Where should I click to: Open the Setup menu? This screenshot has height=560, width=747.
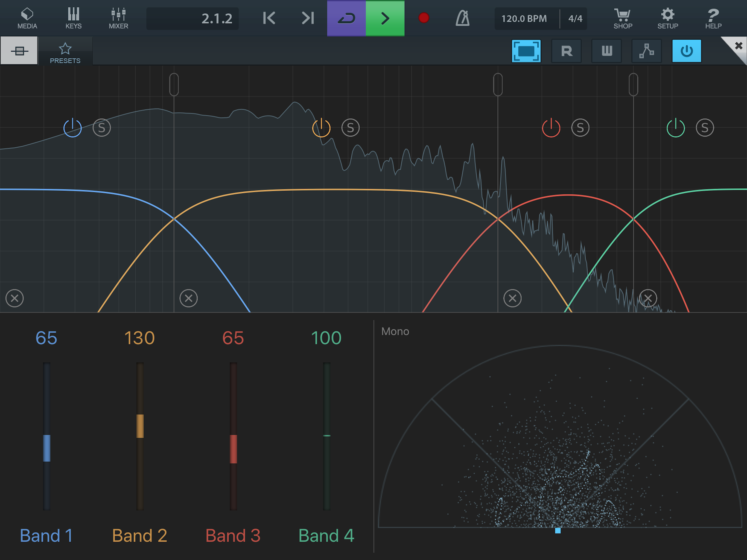tap(667, 18)
